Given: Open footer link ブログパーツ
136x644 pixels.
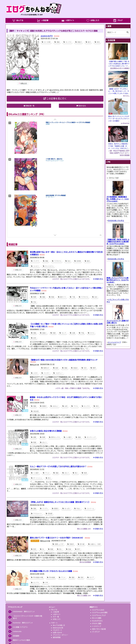Looking at the screenshot, I should [x=57, y=630].
